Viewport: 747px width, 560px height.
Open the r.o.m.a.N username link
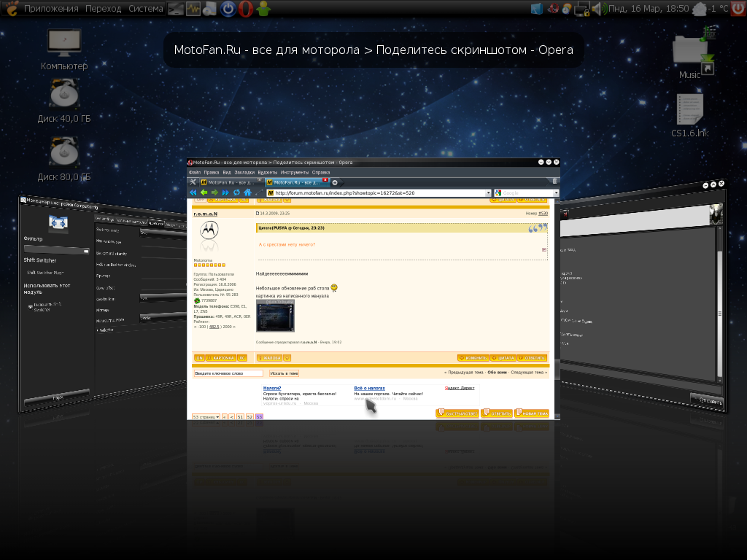point(205,214)
